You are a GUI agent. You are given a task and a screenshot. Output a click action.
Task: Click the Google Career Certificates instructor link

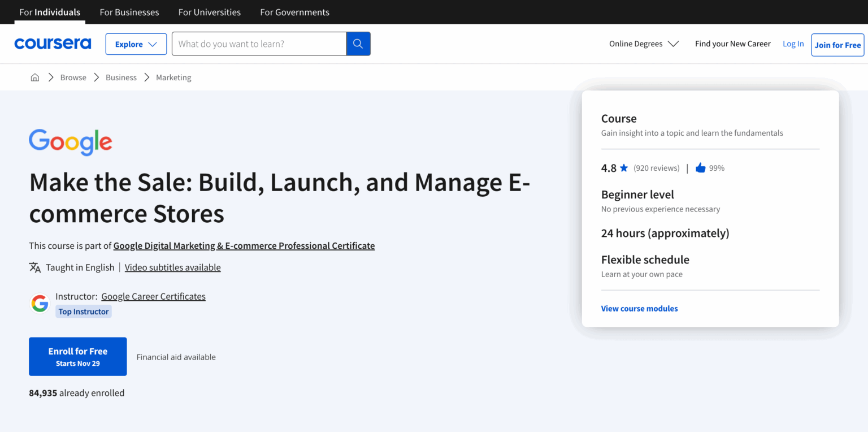153,296
